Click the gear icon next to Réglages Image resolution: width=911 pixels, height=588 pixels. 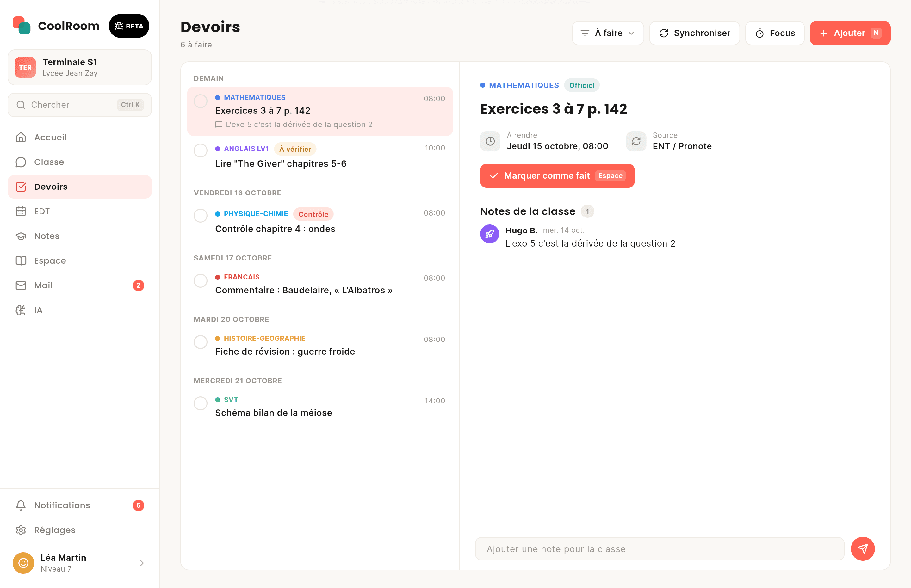pos(21,530)
